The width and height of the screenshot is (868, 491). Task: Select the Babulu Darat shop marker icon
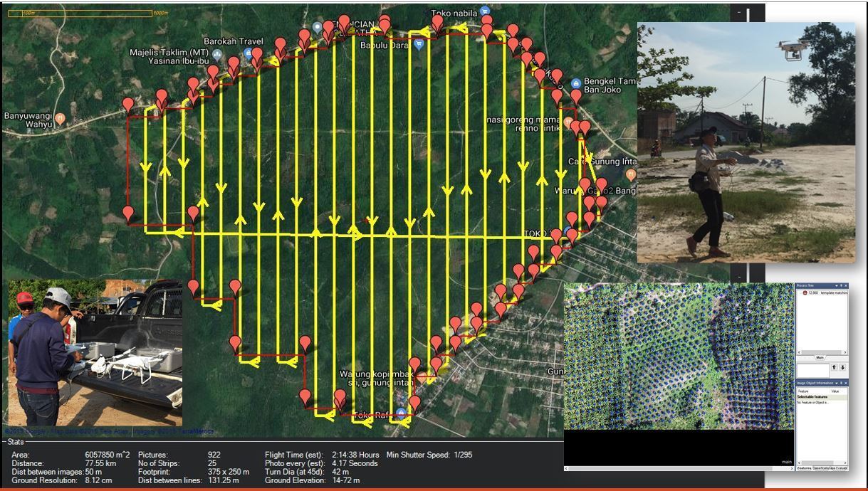[419, 44]
